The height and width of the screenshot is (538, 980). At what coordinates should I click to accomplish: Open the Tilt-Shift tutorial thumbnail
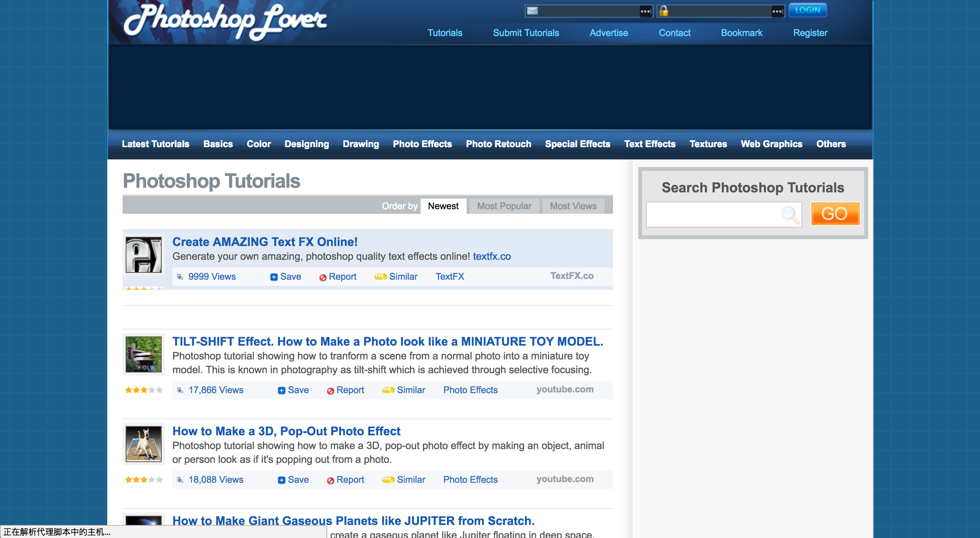point(144,354)
